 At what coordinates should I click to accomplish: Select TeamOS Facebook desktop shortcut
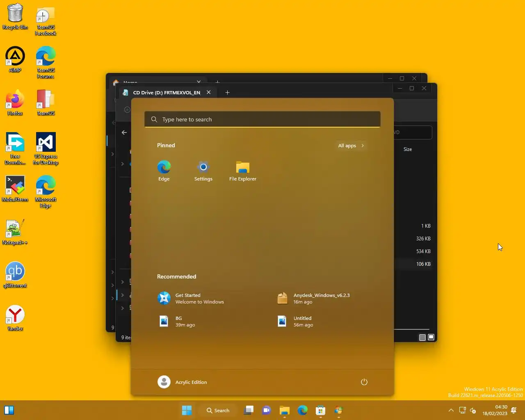46,21
